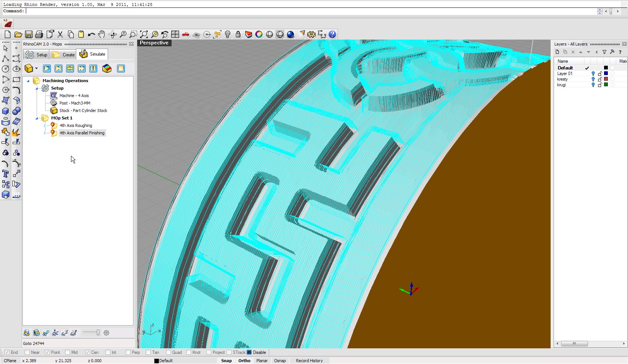
Task: Toggle Ortho in the status bar
Action: [244, 361]
